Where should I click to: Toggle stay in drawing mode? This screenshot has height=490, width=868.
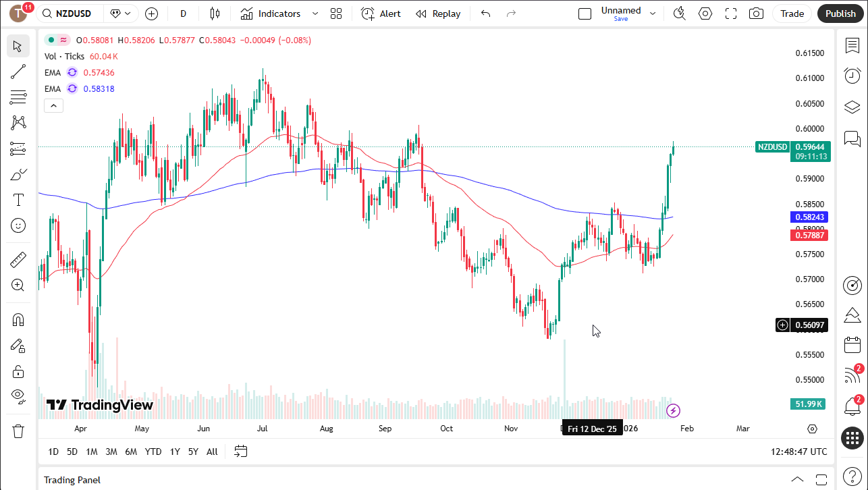pos(18,346)
